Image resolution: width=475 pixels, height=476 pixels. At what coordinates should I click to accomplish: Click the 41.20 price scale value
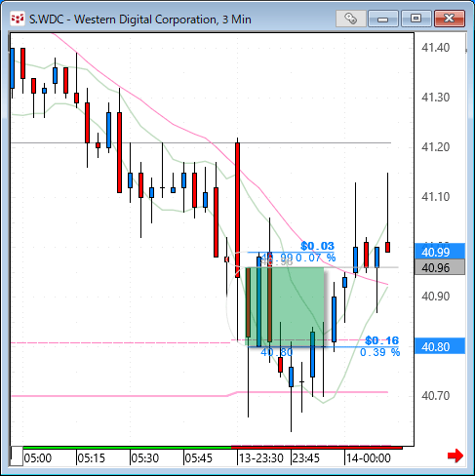point(435,147)
